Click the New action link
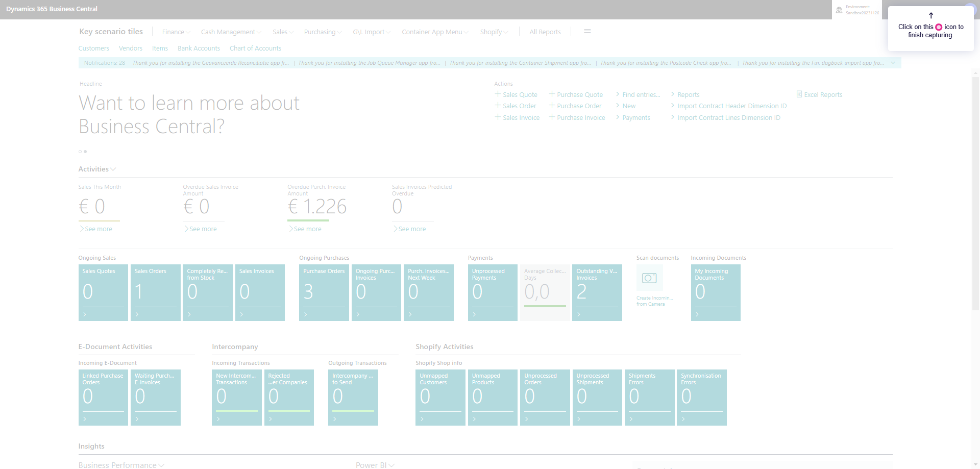980x469 pixels. 629,106
